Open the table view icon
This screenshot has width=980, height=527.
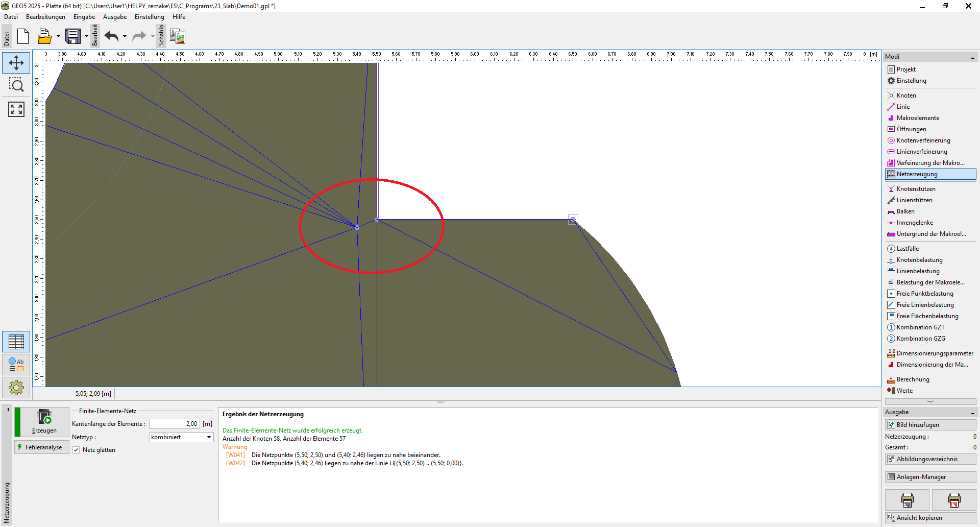tap(16, 342)
